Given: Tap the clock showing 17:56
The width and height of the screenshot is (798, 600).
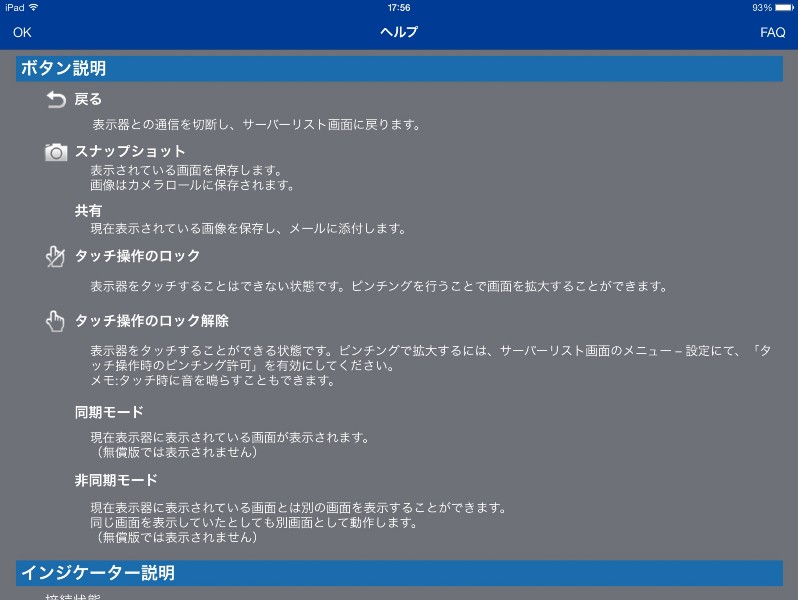Looking at the screenshot, I should pyautogui.click(x=399, y=7).
